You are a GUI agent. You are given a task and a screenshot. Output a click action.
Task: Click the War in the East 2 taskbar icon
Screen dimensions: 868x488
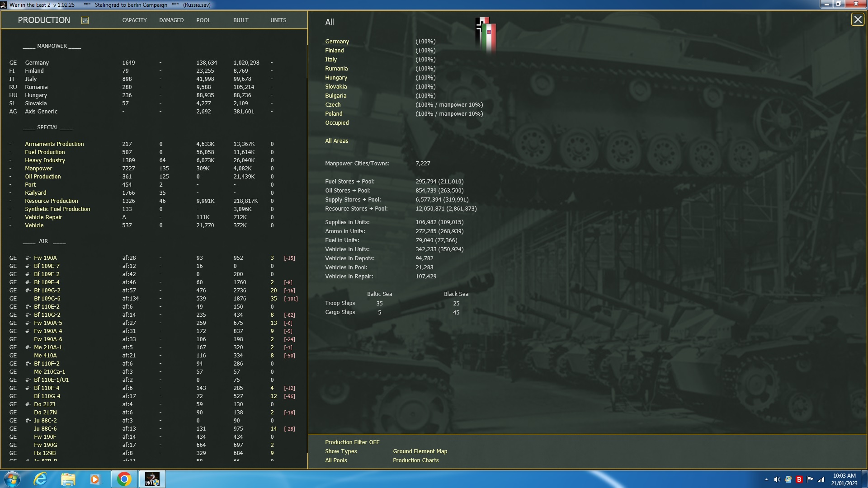[x=152, y=479]
